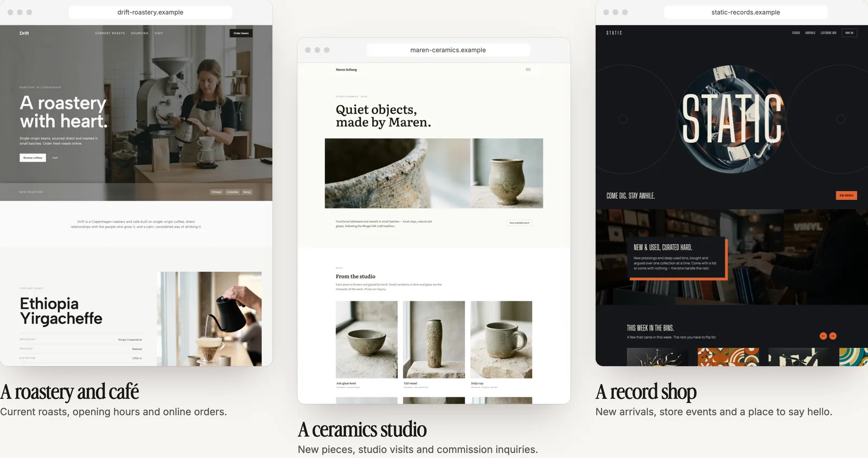Screen dimensions: 868x458
Task: Open the hamburger menu on Maren Solberg site
Action: pos(528,69)
